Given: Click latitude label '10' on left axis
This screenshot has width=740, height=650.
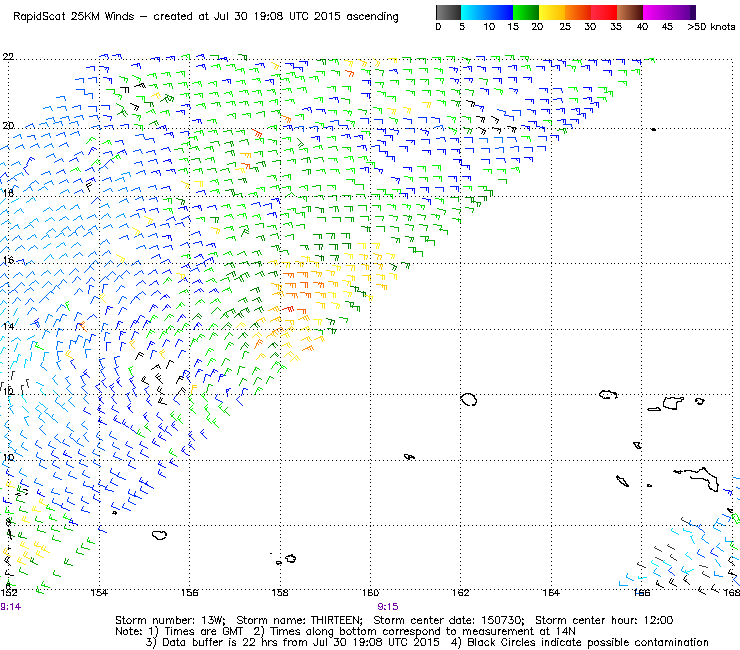Looking at the screenshot, I should (x=8, y=457).
